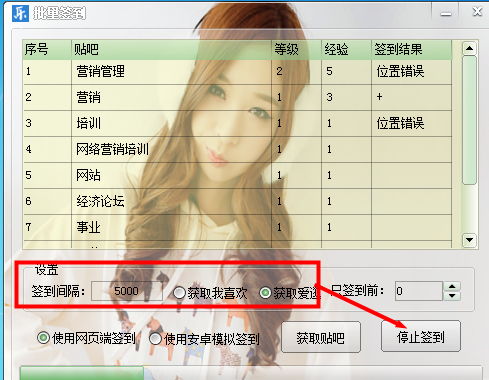
Task: Click the 获取贴吧 button
Action: click(321, 338)
